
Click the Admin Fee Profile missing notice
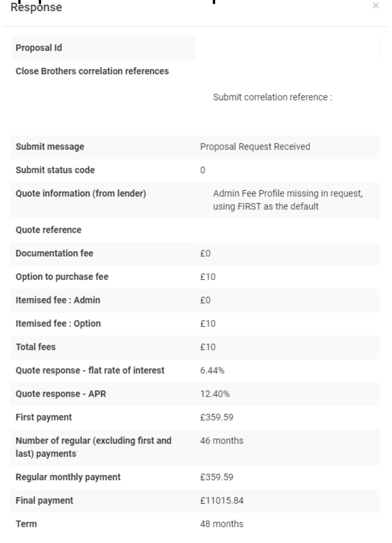[x=288, y=200]
